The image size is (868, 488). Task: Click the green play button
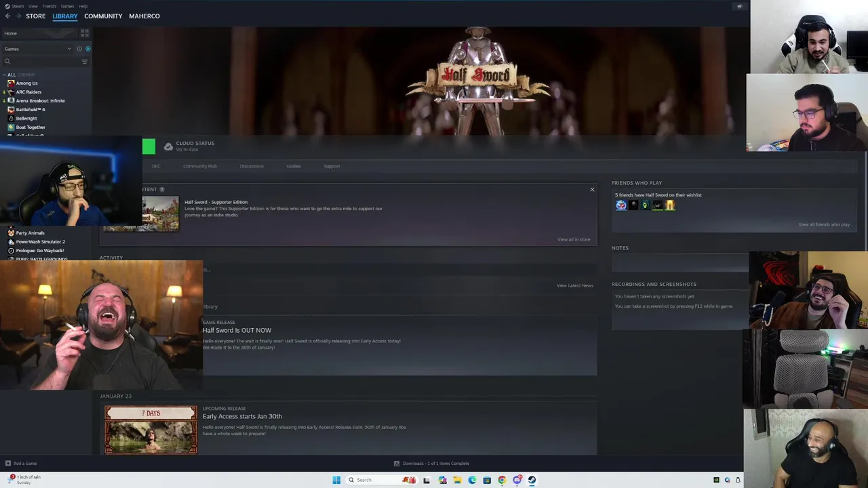[149, 146]
